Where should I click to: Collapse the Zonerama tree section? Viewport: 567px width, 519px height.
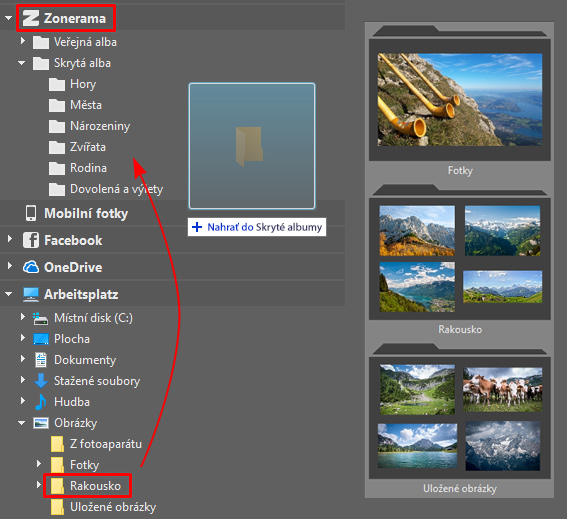coord(9,18)
